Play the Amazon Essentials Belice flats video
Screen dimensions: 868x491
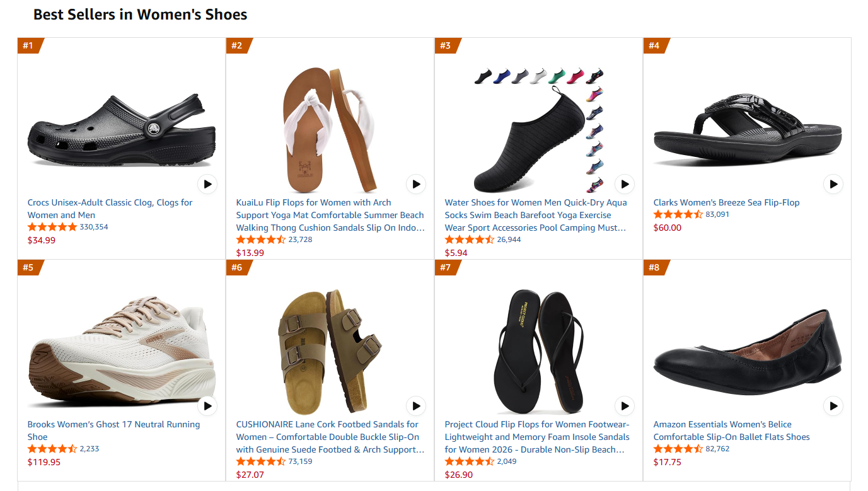click(x=833, y=406)
